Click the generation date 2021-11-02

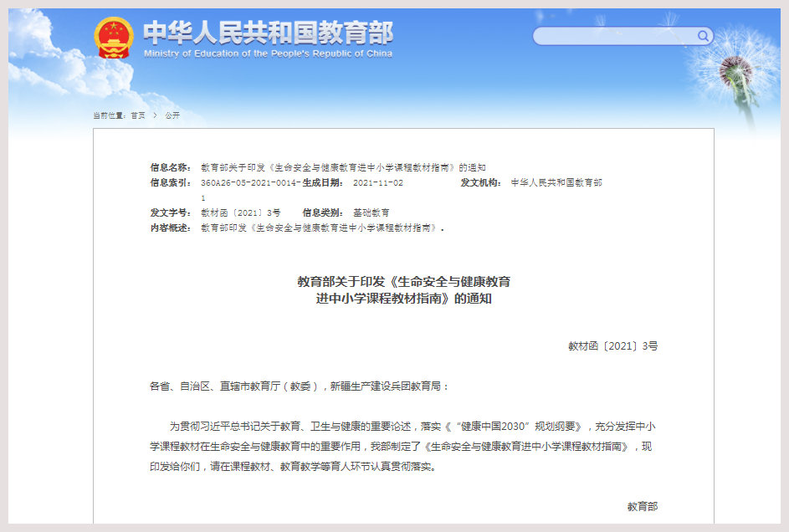[x=378, y=182]
